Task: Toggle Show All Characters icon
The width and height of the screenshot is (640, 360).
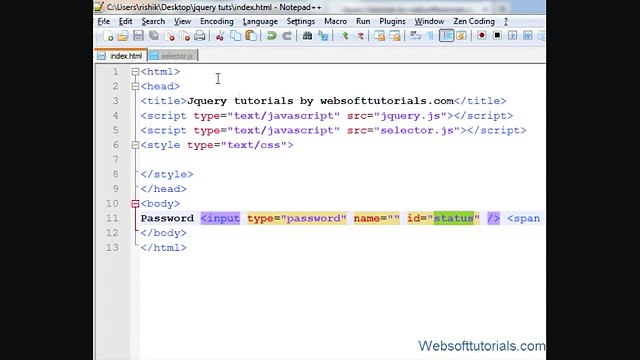Action: [x=431, y=36]
